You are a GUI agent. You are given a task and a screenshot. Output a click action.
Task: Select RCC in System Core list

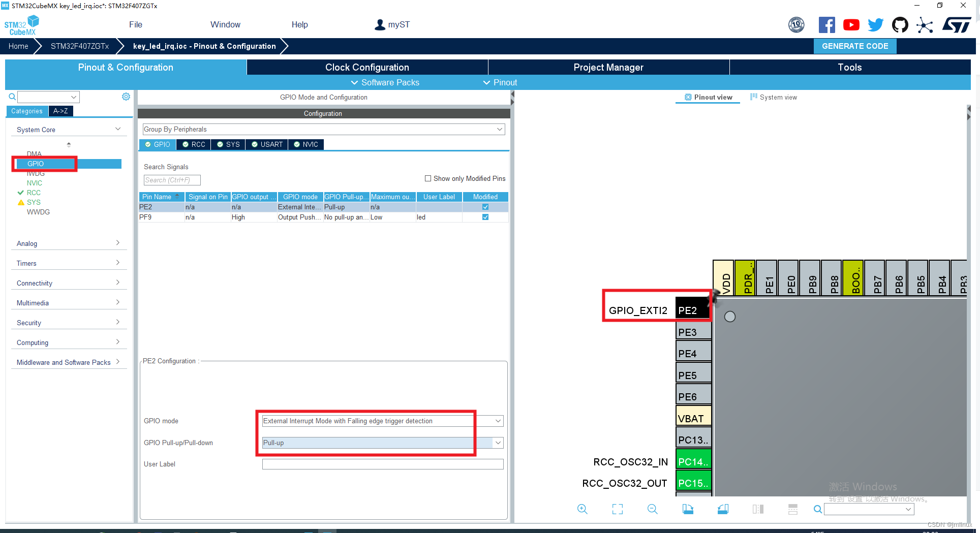tap(34, 193)
